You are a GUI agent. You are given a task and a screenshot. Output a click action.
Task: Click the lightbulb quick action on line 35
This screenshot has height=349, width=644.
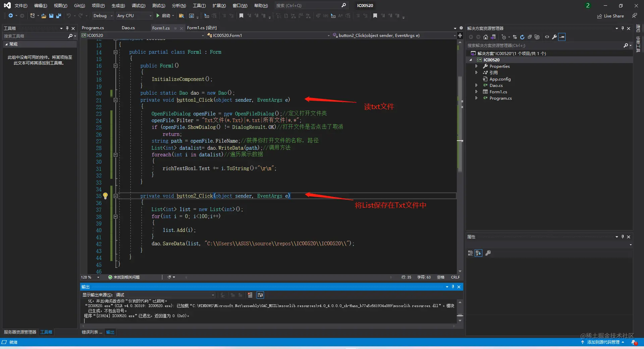pyautogui.click(x=105, y=196)
